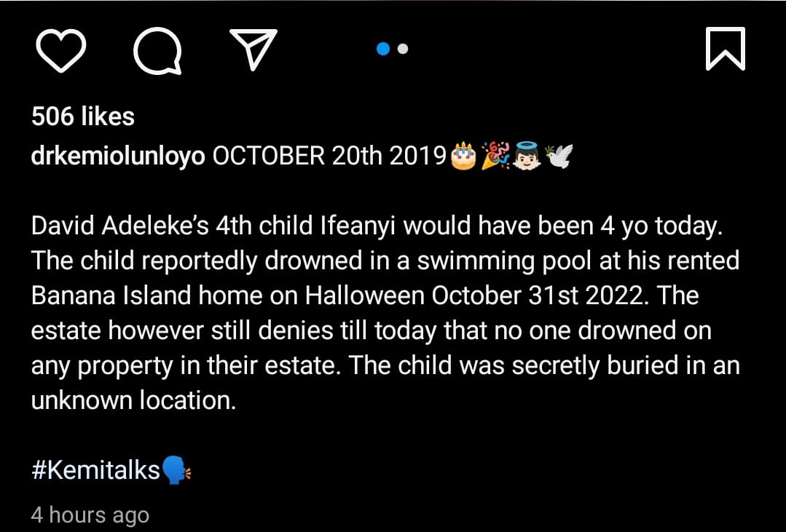Click the "unknown location." caption line

133,400
